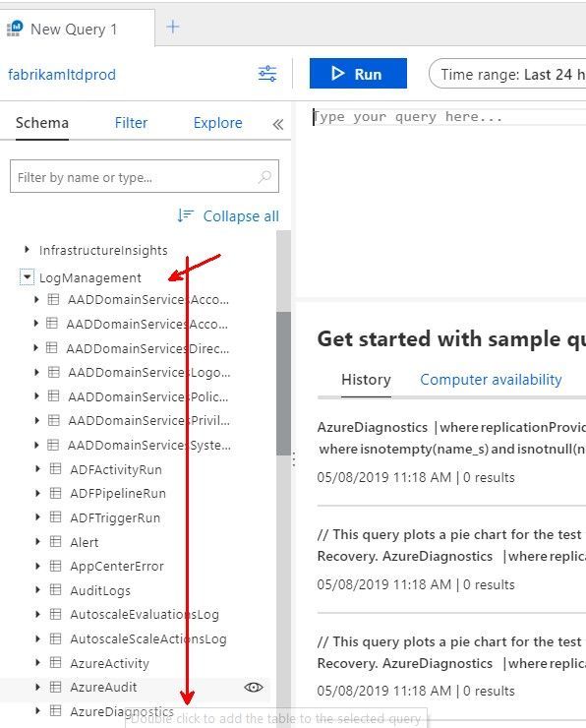
Task: Expand the Alert table columns
Action: pos(37,541)
